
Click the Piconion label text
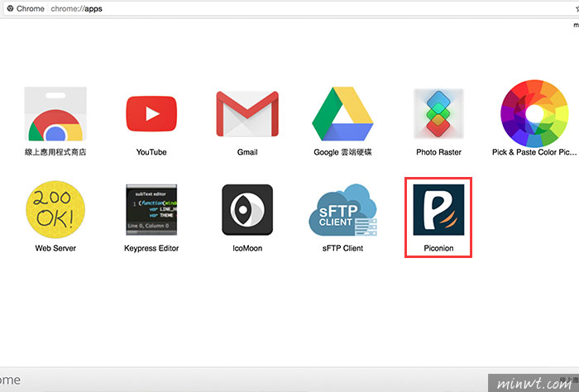coord(438,248)
